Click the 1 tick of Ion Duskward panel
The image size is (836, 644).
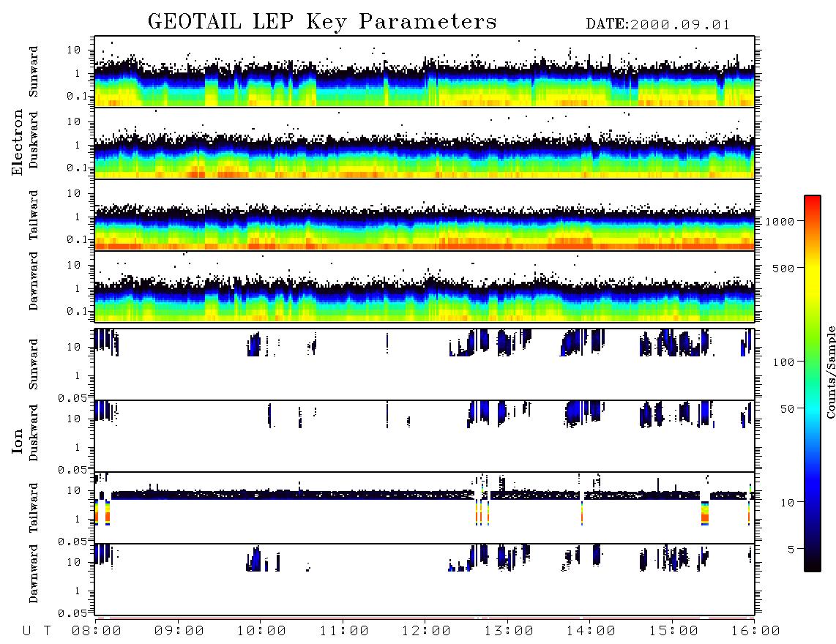pyautogui.click(x=78, y=447)
